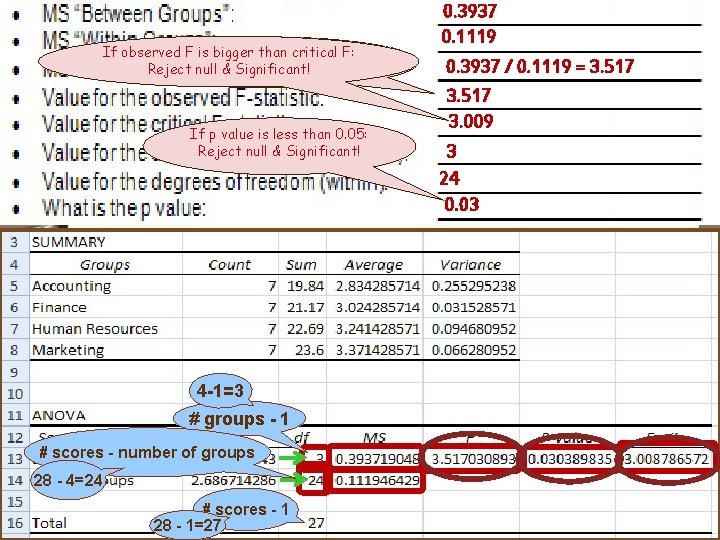Select Marketing sum value 23.6
720x540 pixels.
302,350
